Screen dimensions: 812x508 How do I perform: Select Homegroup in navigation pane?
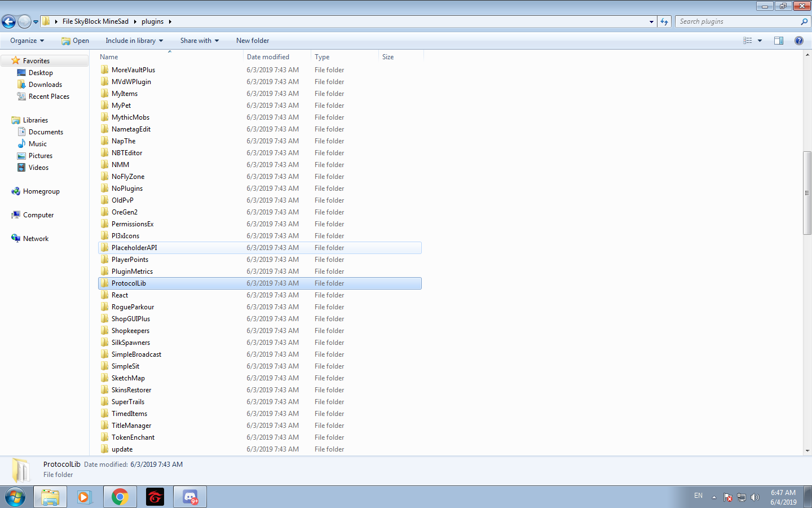[x=41, y=191]
